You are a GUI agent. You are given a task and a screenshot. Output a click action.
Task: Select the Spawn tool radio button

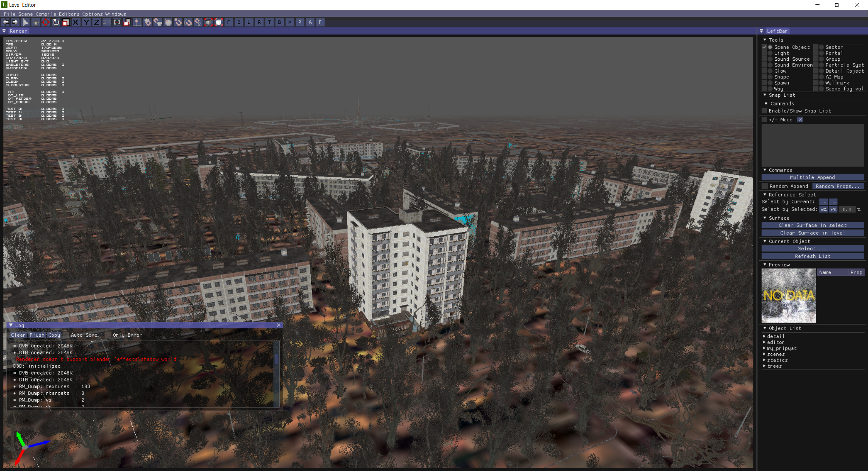coord(770,83)
